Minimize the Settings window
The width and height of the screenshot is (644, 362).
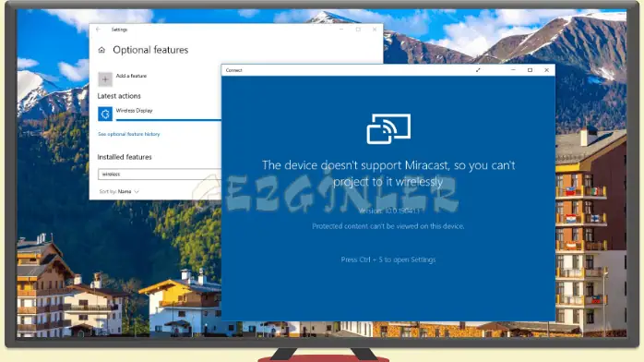pos(341,30)
